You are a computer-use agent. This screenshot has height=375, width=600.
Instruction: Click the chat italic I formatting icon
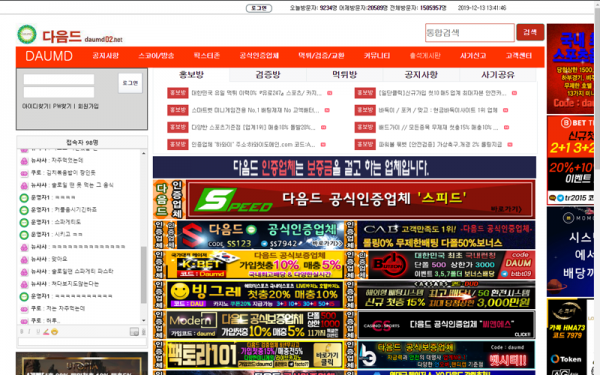point(29,332)
